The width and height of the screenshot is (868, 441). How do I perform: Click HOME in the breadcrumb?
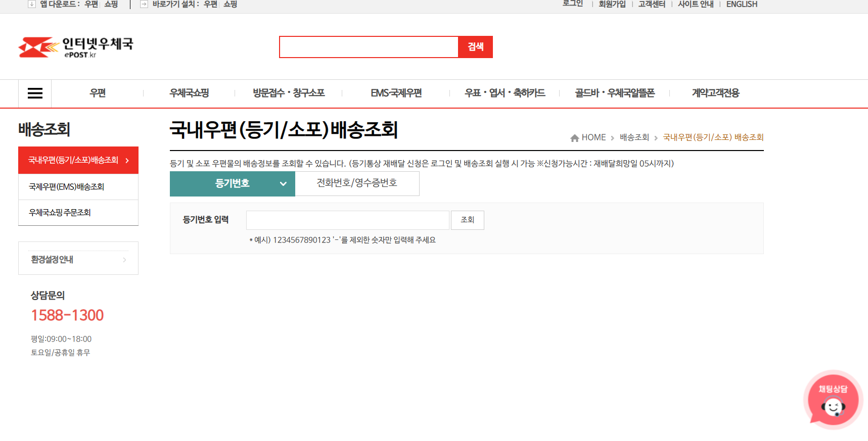tap(593, 137)
